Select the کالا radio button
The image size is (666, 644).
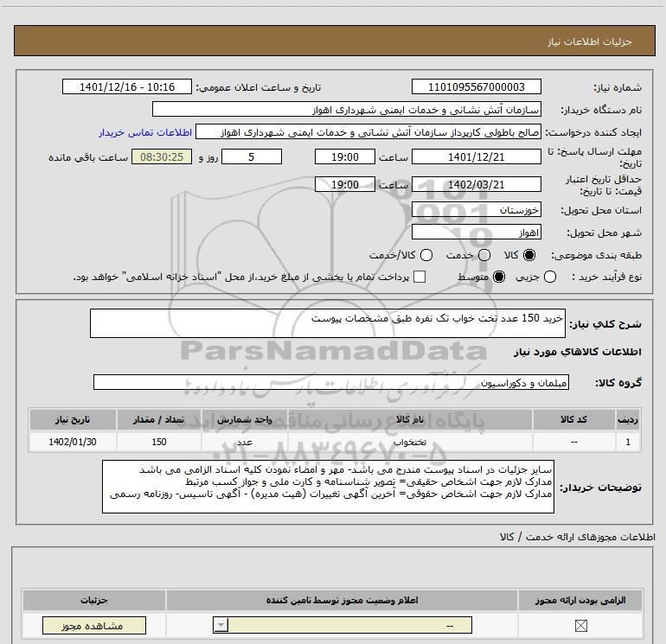529,255
